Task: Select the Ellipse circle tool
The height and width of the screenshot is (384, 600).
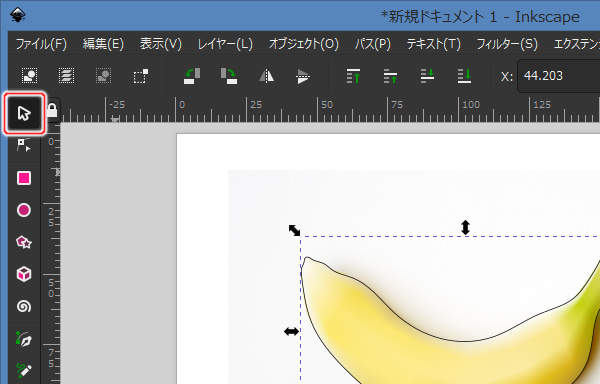Action: [24, 210]
